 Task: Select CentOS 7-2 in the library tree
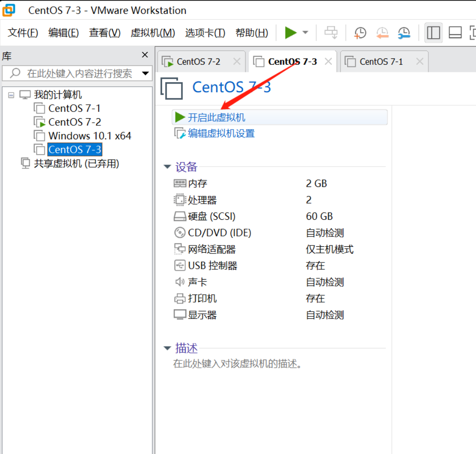[x=75, y=122]
